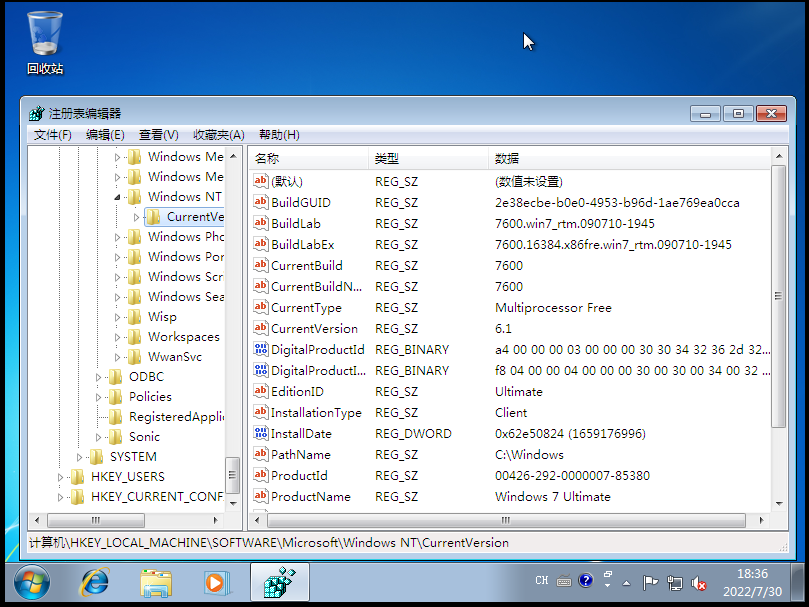Image resolution: width=809 pixels, height=607 pixels.
Task: Click the ProductName string icon
Action: coord(261,496)
